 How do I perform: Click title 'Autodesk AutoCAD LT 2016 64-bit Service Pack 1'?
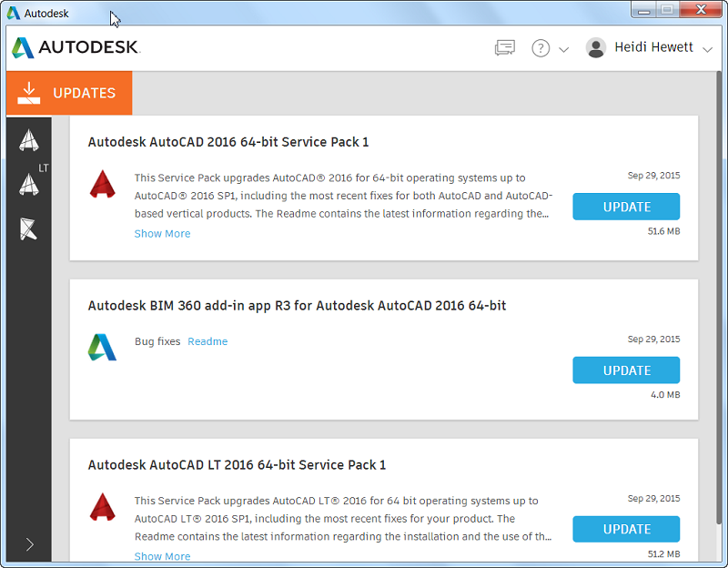tap(237, 465)
